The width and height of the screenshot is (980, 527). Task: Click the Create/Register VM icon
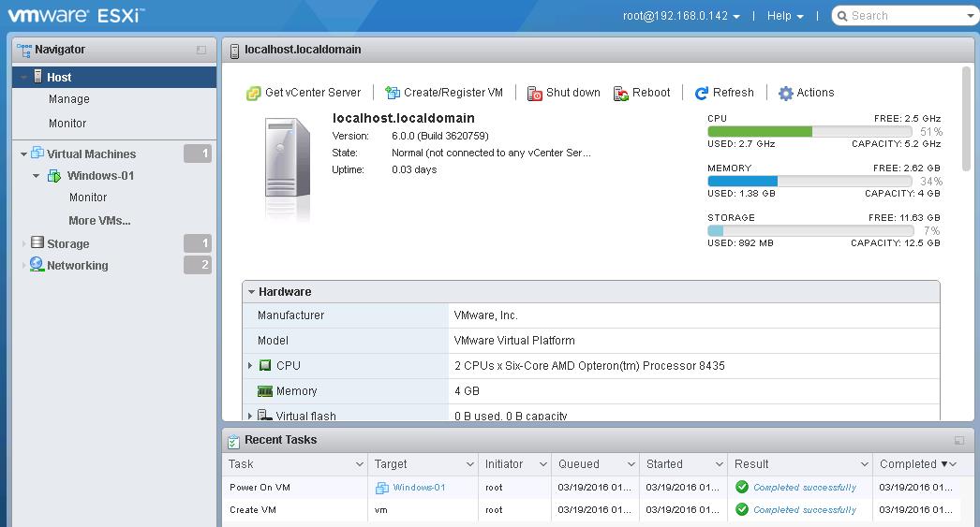click(393, 94)
